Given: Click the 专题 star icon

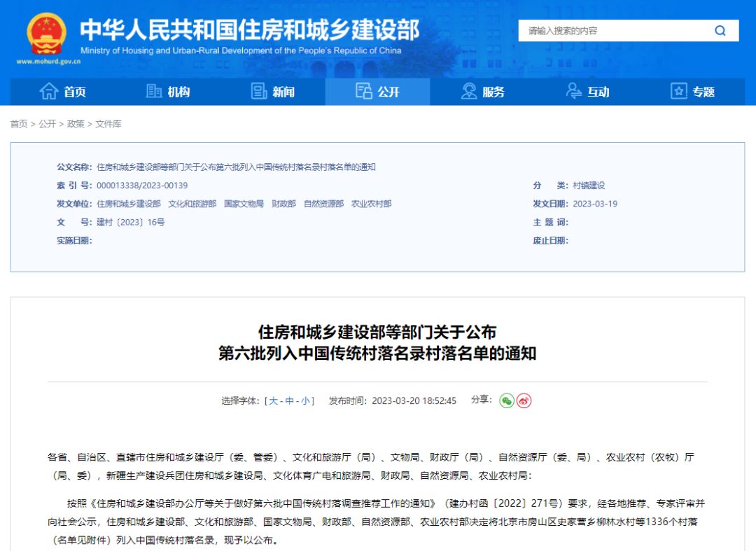Looking at the screenshot, I should click(x=679, y=92).
